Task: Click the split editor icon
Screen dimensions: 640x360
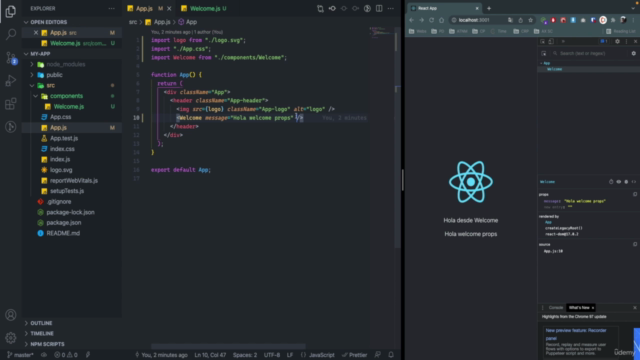Action: pyautogui.click(x=379, y=8)
